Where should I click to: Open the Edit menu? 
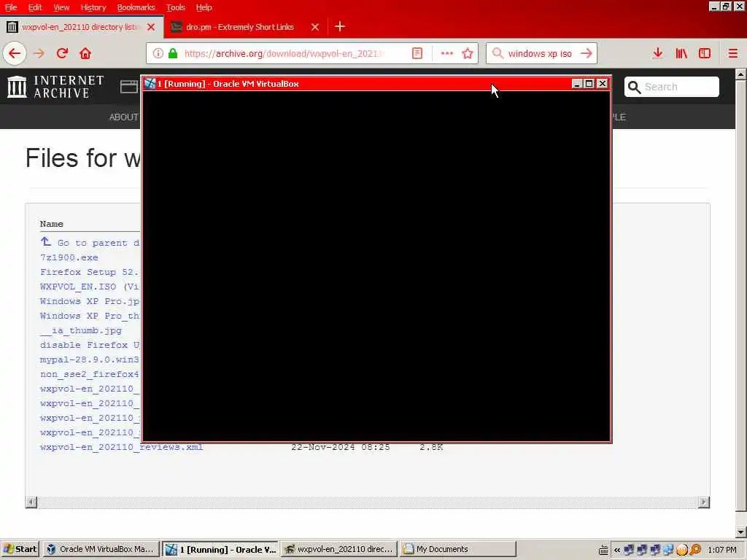click(x=35, y=7)
